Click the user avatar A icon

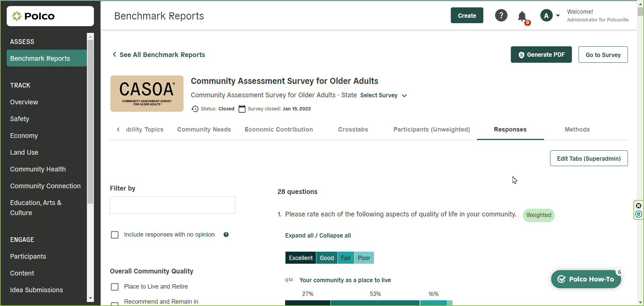tap(546, 15)
